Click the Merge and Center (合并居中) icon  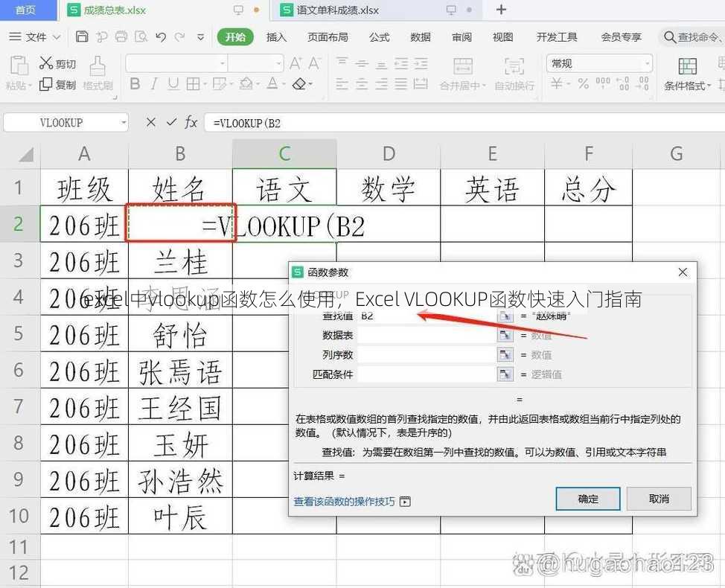point(462,66)
